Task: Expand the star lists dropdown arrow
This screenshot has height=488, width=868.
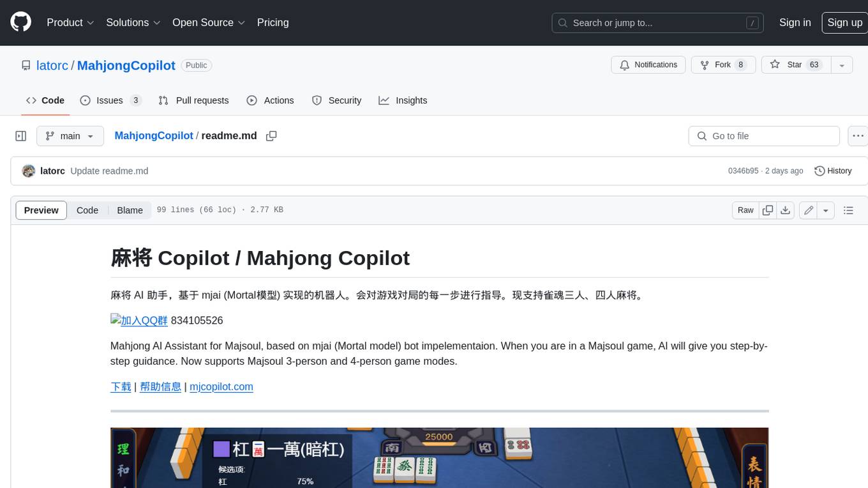Action: point(842,65)
